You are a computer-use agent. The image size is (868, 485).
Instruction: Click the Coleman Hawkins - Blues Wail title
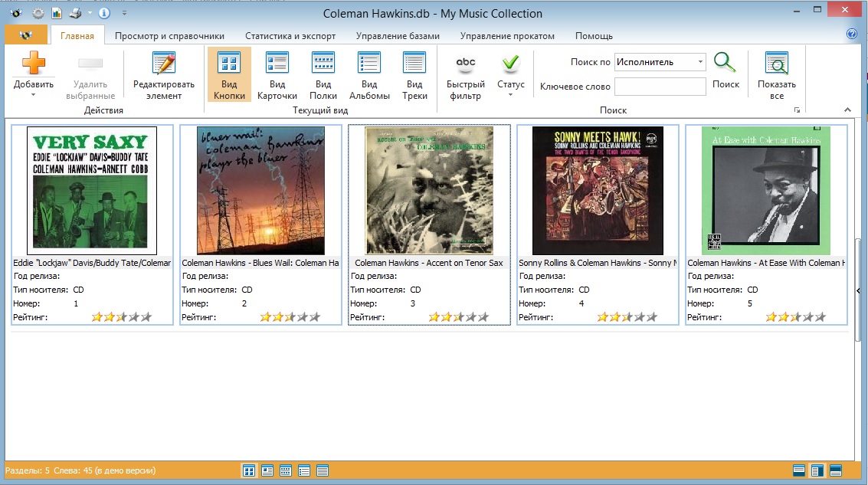pos(260,263)
